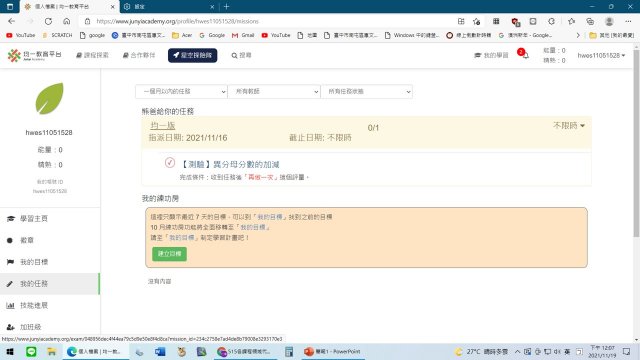Open the browser home page
The height and width of the screenshot is (360, 640).
[x=67, y=21]
